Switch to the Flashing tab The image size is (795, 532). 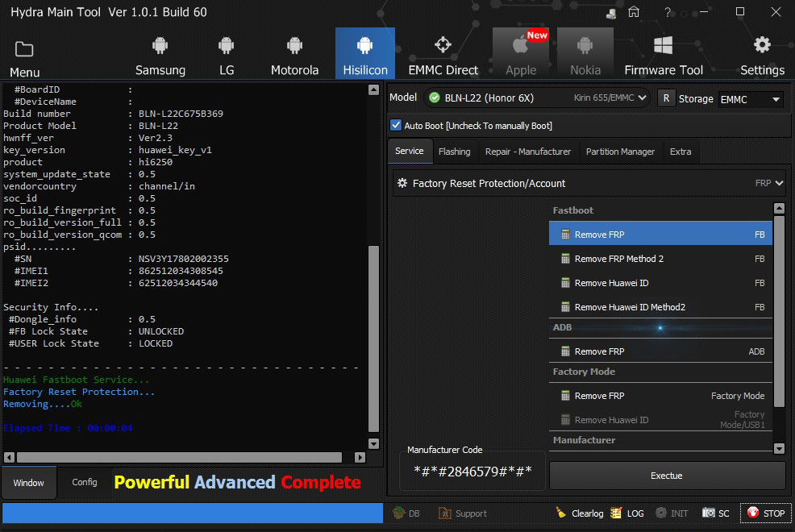coord(454,152)
